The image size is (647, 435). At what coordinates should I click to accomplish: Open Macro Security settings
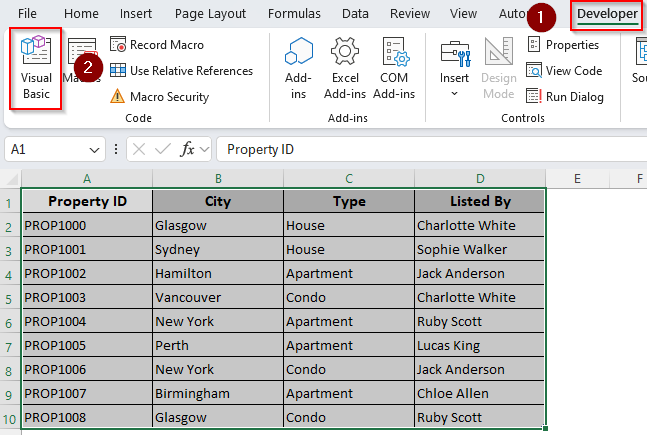tap(160, 97)
